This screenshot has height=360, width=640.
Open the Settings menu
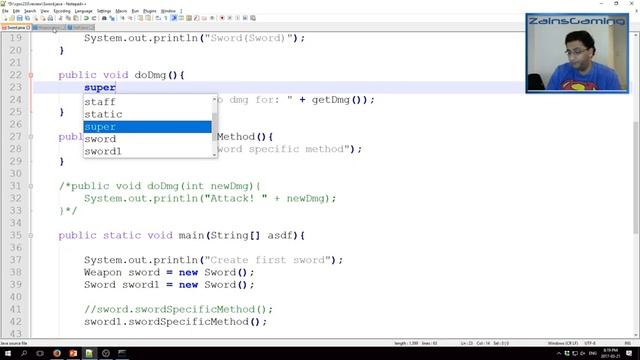click(x=104, y=11)
